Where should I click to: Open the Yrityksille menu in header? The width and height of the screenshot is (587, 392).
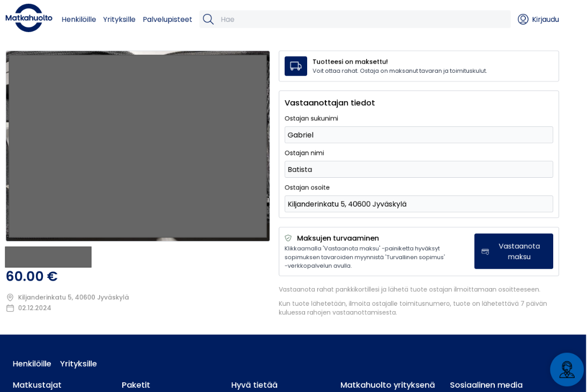119,19
